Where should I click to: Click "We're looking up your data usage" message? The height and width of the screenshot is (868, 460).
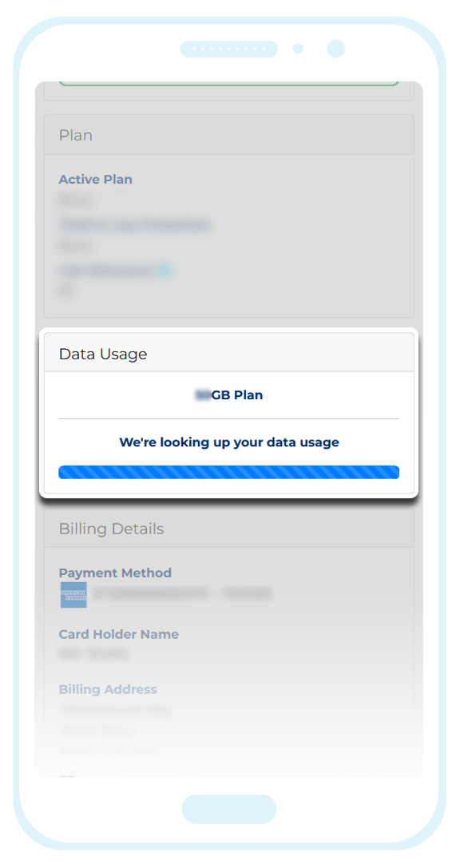[228, 442]
